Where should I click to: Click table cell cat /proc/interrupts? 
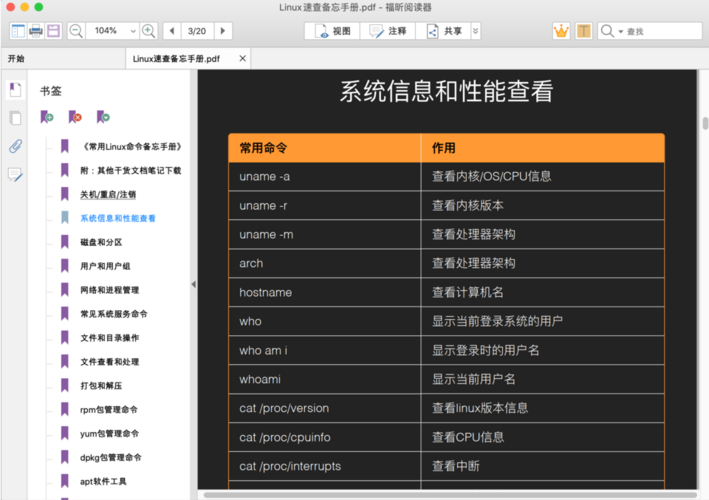pos(325,466)
